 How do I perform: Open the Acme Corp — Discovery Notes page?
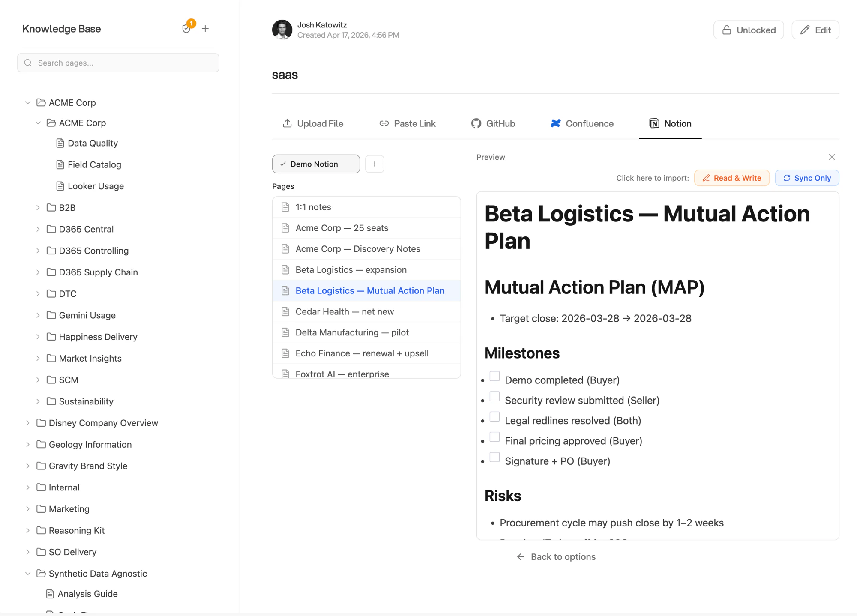point(357,249)
